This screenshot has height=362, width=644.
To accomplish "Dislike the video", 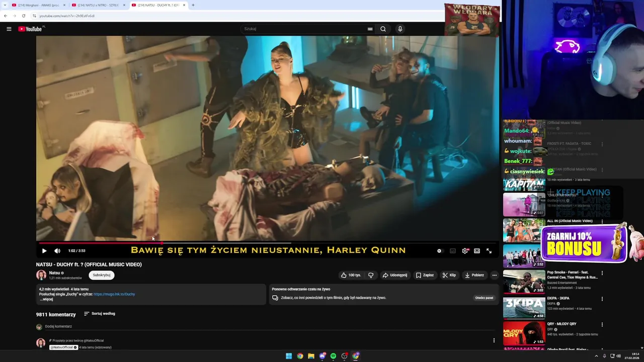I will click(371, 275).
